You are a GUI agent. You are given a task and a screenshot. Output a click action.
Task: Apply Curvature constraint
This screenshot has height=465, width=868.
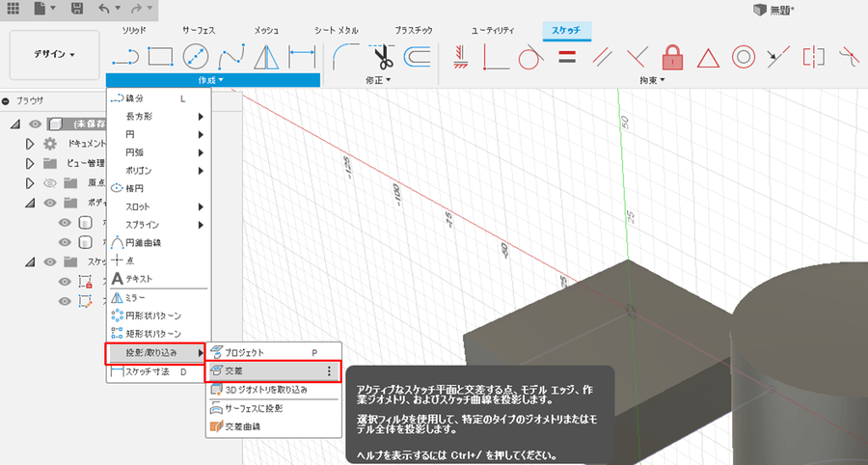pos(849,57)
